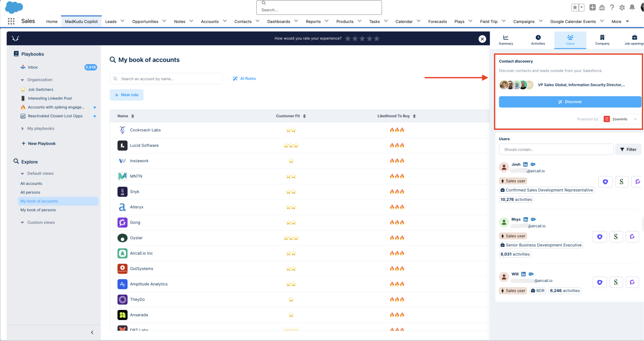This screenshot has height=341, width=644.
Task: Expand My playbooks section
Action: pyautogui.click(x=22, y=129)
